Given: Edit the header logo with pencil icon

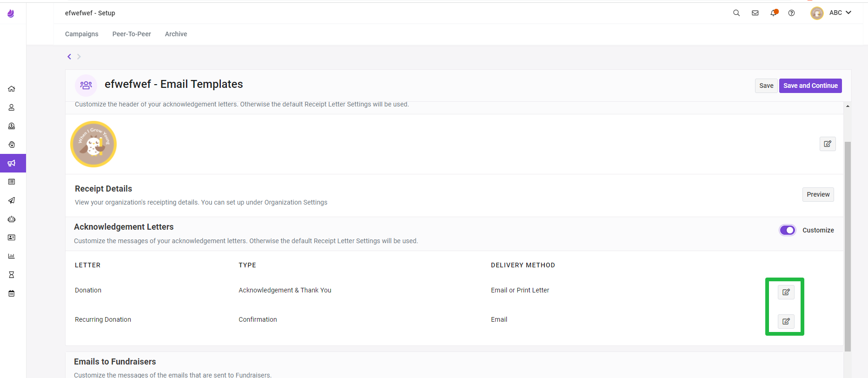Looking at the screenshot, I should tap(828, 144).
